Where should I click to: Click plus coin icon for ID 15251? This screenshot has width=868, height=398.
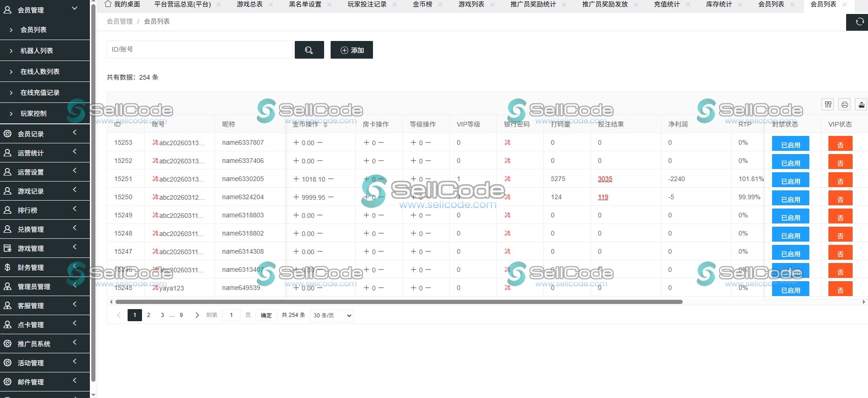click(296, 179)
